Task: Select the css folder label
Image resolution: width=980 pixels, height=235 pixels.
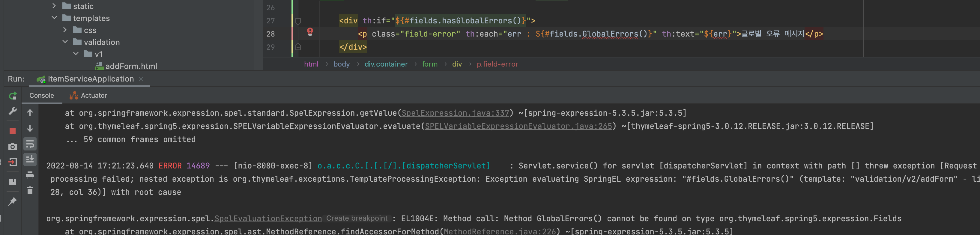Action: point(90,30)
